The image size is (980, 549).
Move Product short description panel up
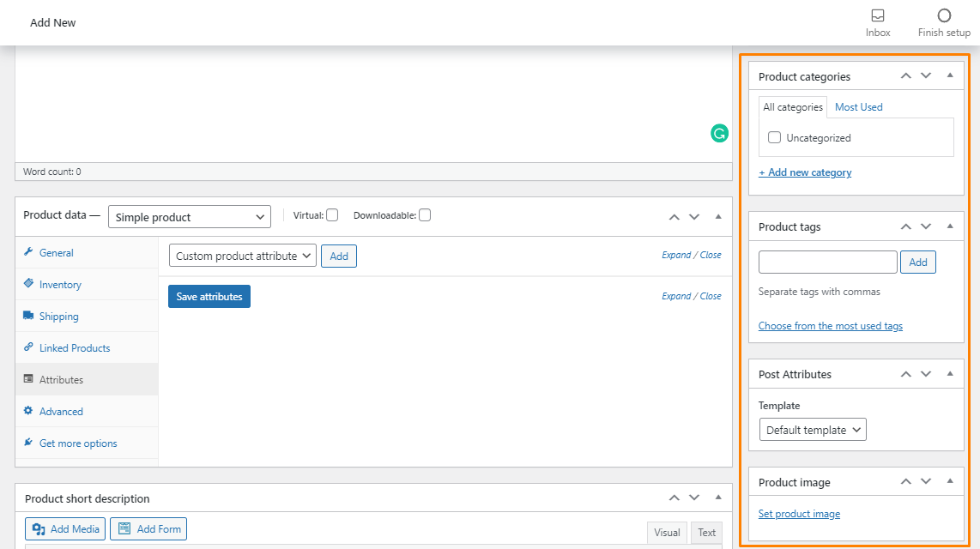674,498
